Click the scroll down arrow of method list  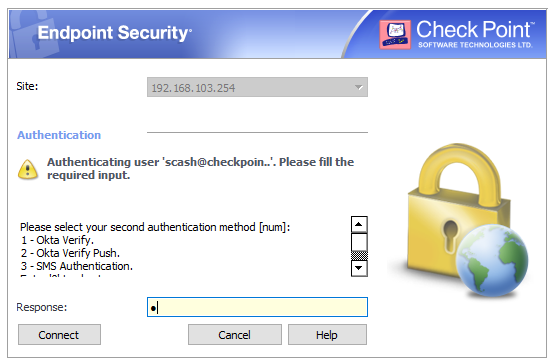click(359, 268)
